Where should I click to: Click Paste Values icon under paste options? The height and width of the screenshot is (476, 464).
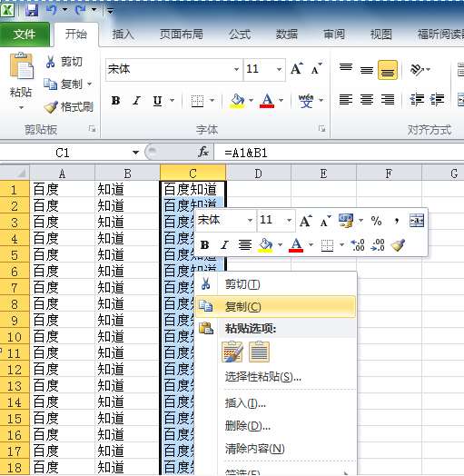pos(259,352)
